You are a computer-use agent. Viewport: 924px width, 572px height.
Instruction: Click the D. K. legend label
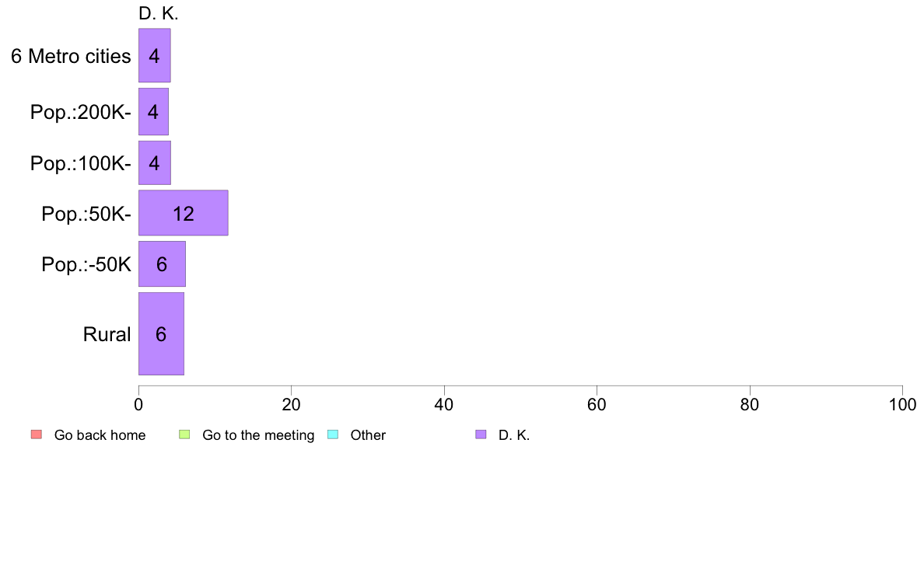click(514, 435)
